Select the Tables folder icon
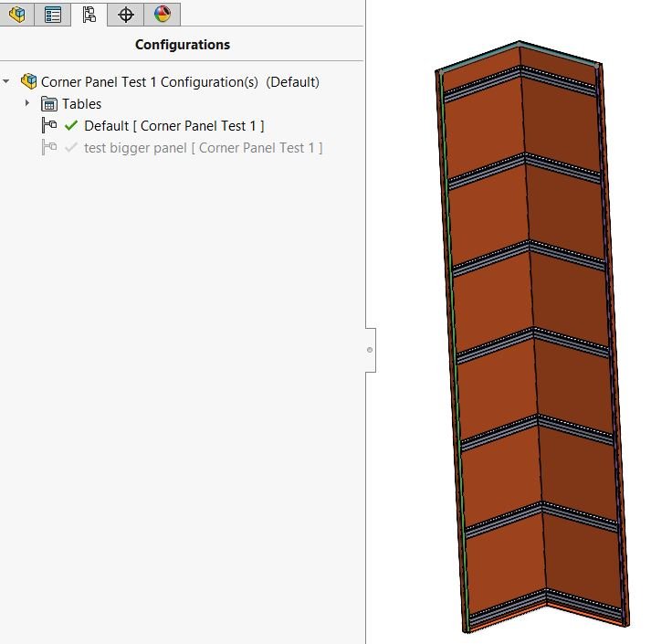This screenshot has width=651, height=644. click(49, 104)
